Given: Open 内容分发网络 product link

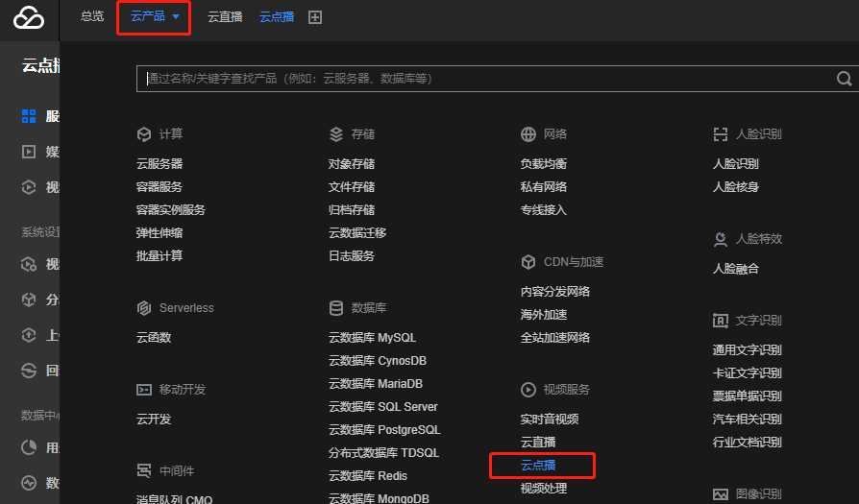Looking at the screenshot, I should pyautogui.click(x=555, y=291).
